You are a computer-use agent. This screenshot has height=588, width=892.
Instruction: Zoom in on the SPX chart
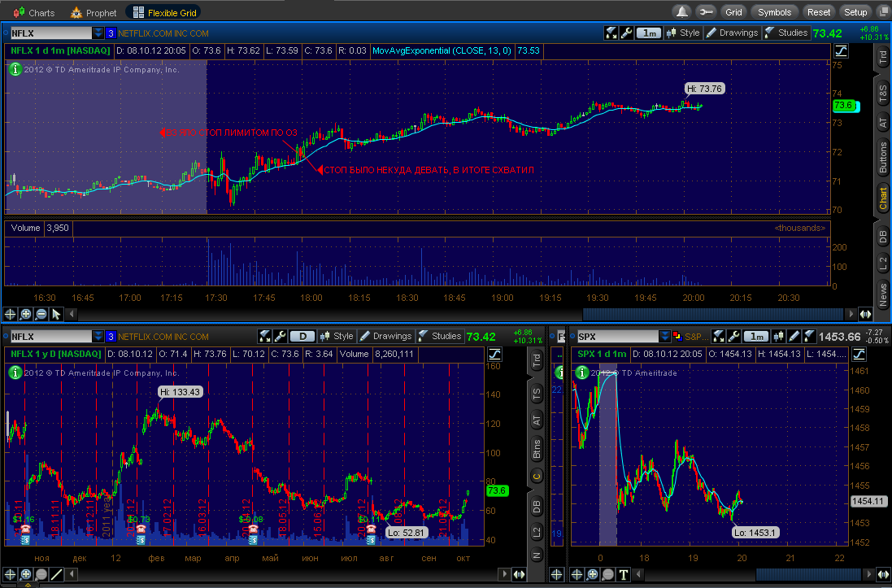click(592, 574)
